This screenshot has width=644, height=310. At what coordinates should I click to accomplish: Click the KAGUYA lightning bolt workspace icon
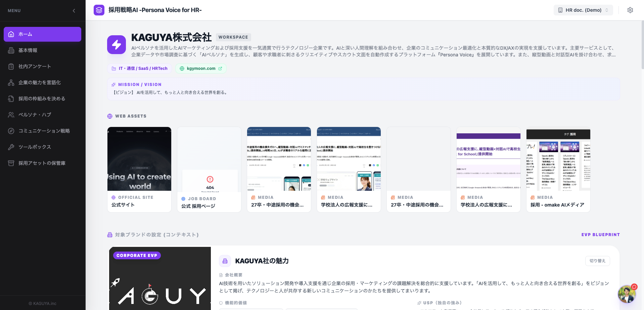coord(117,45)
